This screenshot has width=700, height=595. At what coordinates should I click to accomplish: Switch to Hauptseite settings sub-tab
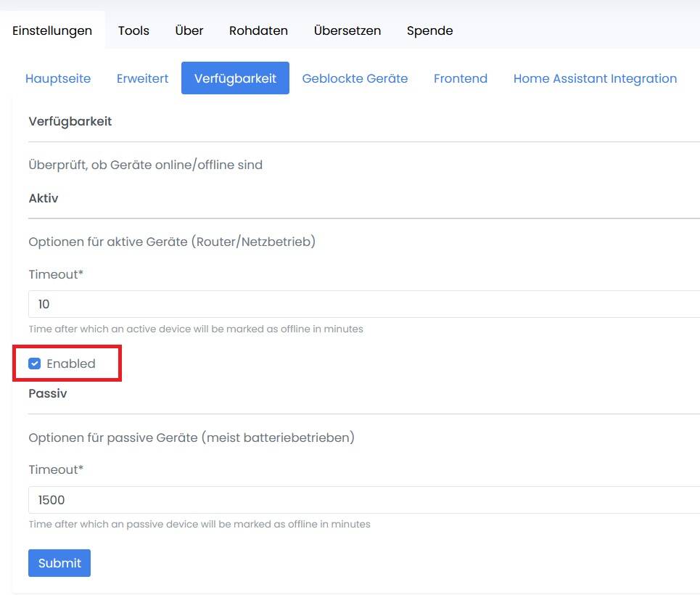coord(58,78)
